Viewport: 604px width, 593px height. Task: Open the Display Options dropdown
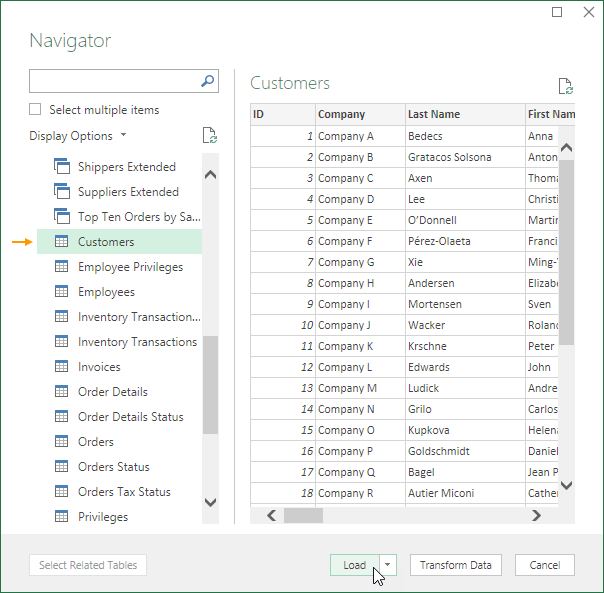78,136
